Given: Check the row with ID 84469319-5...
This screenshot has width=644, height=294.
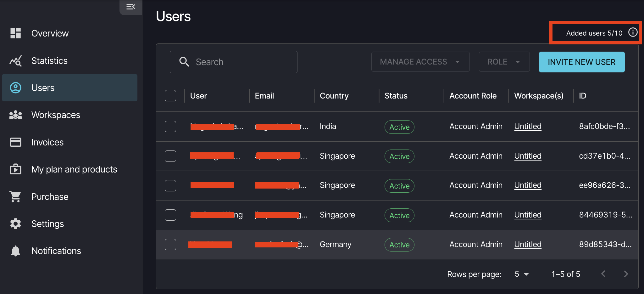Looking at the screenshot, I should coord(170,215).
